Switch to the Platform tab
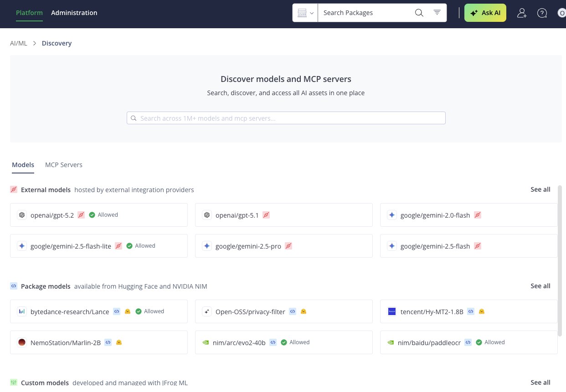Screen dimensions: 566x392 pos(29,13)
